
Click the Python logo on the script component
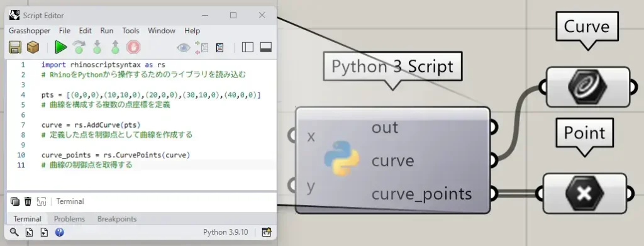[341, 159]
